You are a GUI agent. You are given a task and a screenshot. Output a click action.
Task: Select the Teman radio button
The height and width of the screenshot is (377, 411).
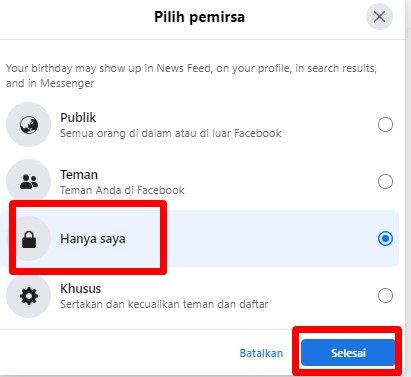coord(385,182)
